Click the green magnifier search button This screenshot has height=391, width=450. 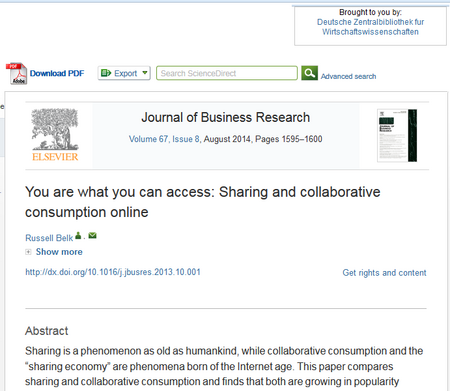click(x=309, y=73)
